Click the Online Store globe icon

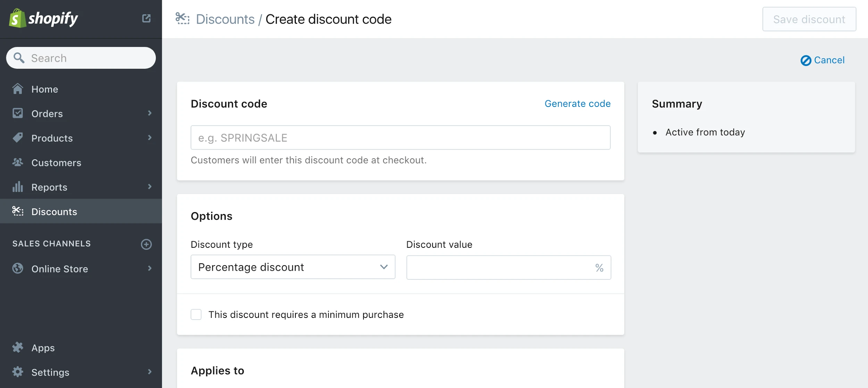[18, 268]
